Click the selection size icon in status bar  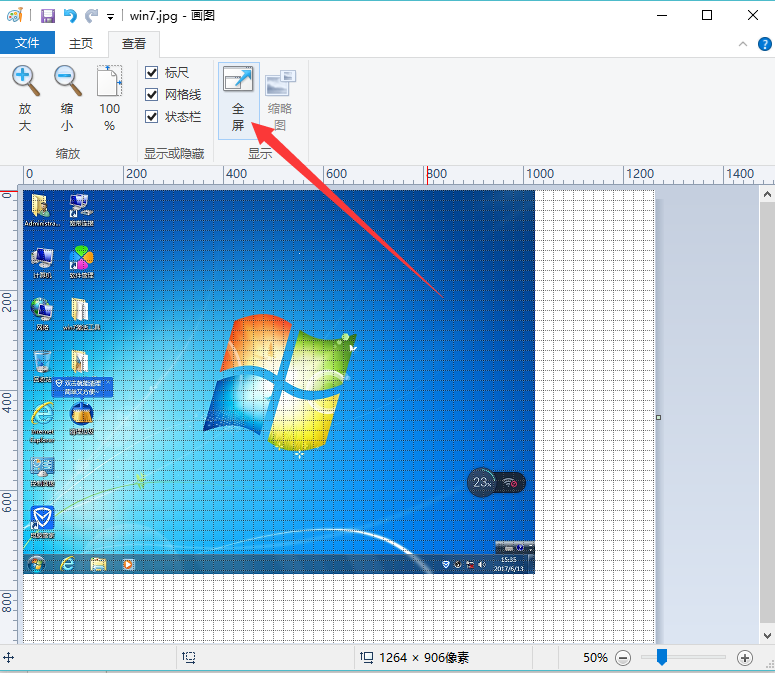pos(188,657)
